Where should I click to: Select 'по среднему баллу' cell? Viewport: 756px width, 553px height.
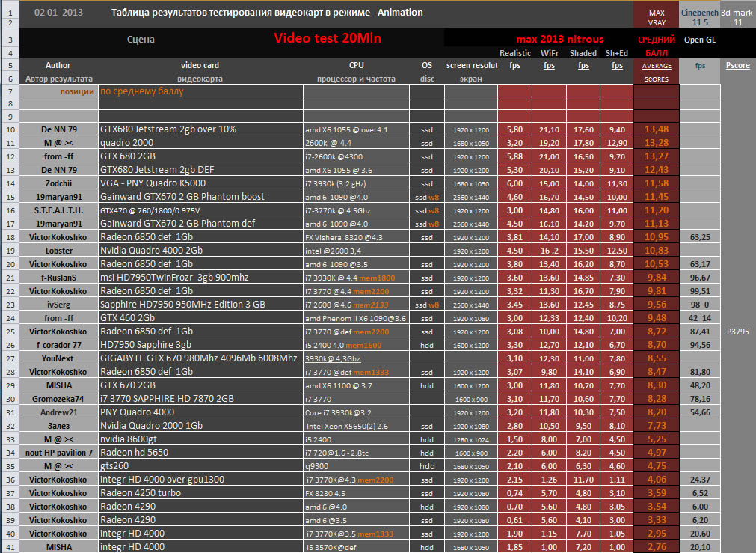tap(200, 91)
